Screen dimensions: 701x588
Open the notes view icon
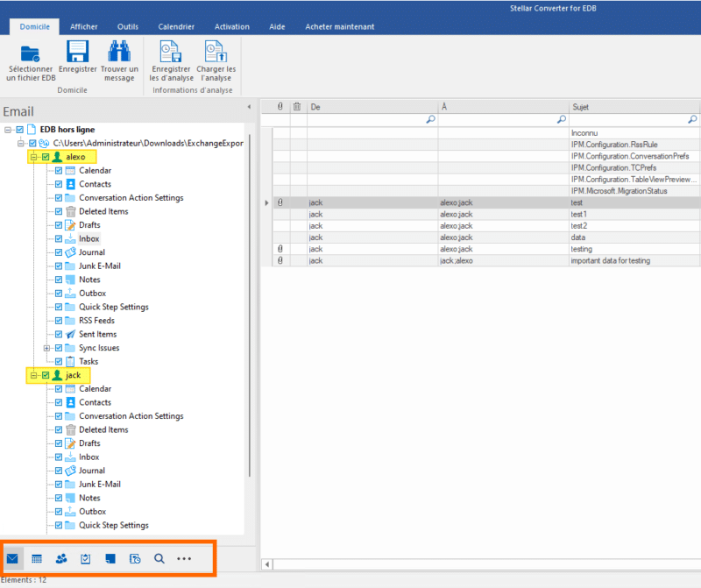click(x=110, y=558)
